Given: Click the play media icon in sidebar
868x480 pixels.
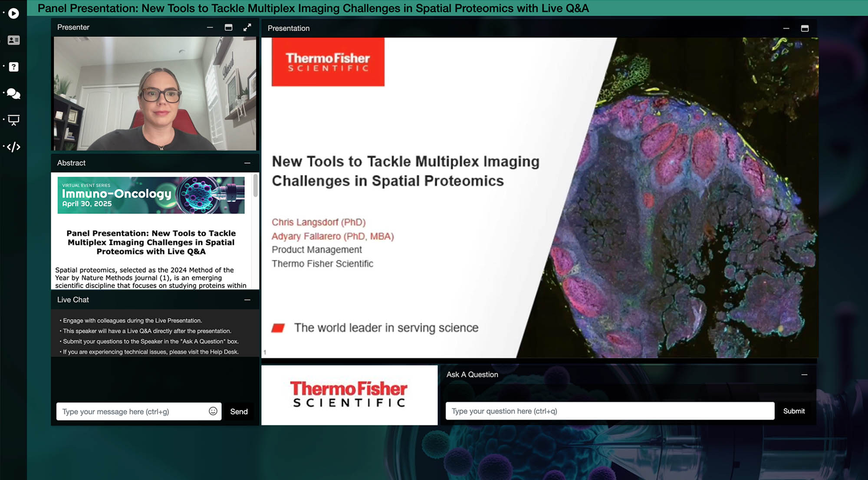Looking at the screenshot, I should coord(13,13).
